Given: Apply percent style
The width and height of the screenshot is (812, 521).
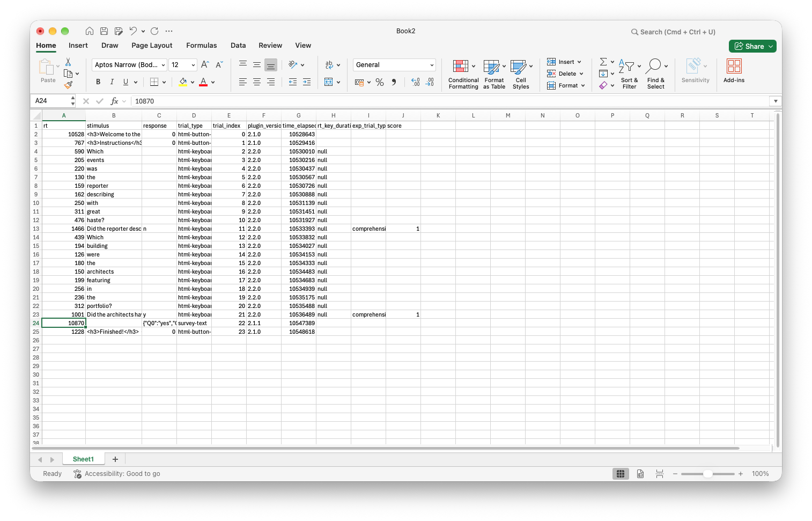Looking at the screenshot, I should (380, 82).
